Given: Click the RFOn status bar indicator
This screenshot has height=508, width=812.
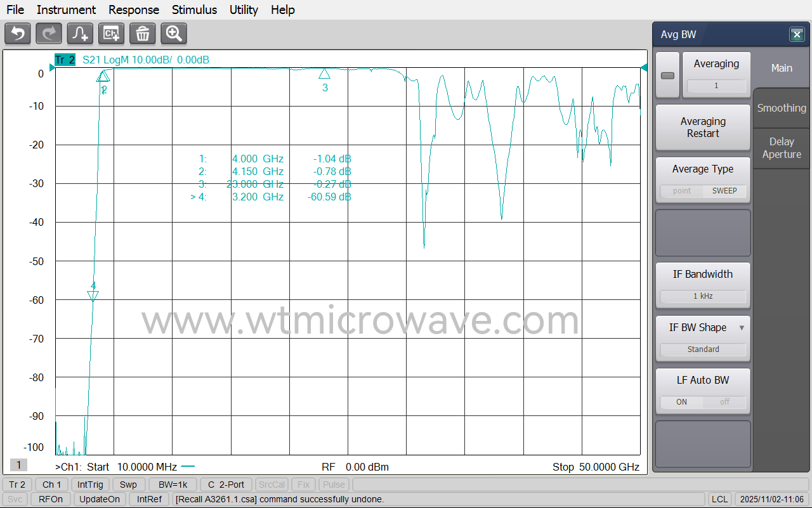Looking at the screenshot, I should tap(50, 498).
